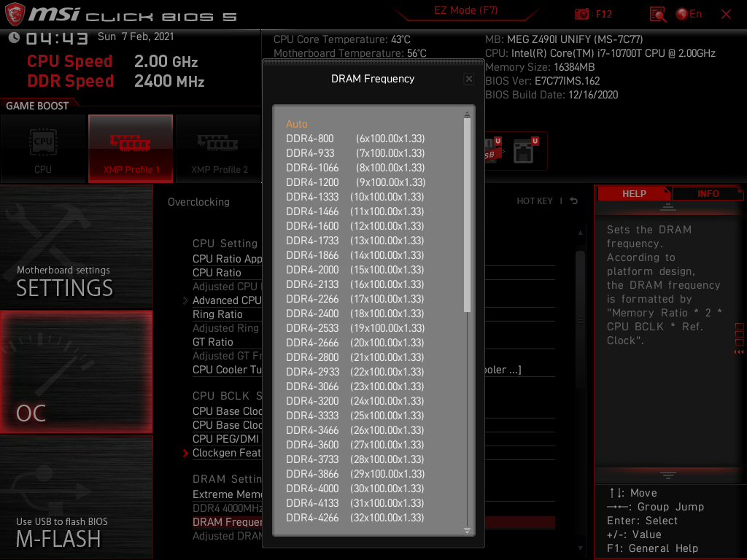This screenshot has width=747, height=560.
Task: Close the DRAM Frequency popup
Action: click(x=469, y=79)
